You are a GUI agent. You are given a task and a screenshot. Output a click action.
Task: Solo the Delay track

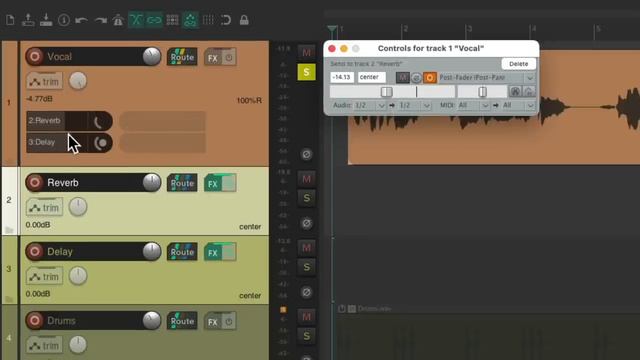(307, 267)
